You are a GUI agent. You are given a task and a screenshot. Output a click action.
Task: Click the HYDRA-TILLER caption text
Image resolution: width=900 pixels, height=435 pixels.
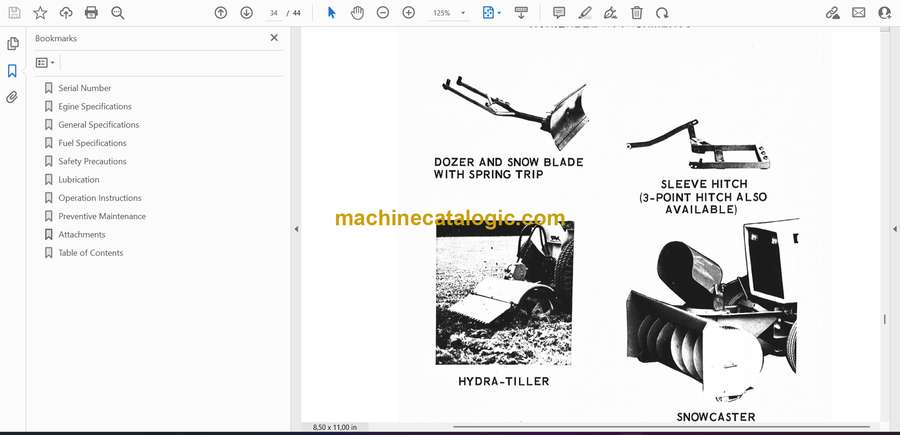click(x=503, y=381)
